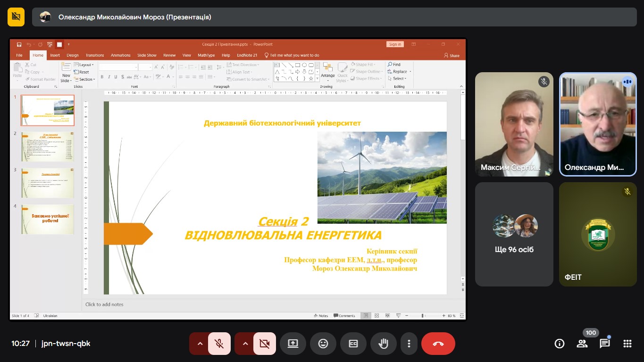644x362 pixels.
Task: Open emoji reactions panel
Action: 323,344
